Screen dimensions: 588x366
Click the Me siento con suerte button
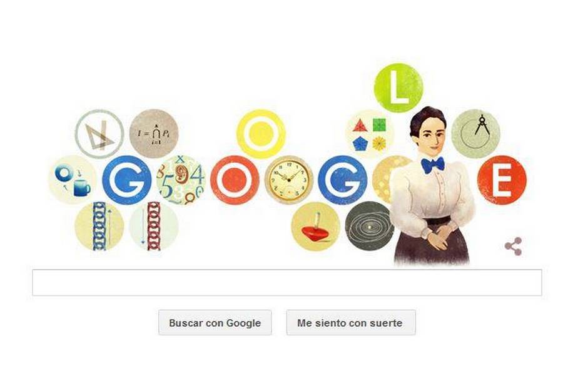coord(351,322)
